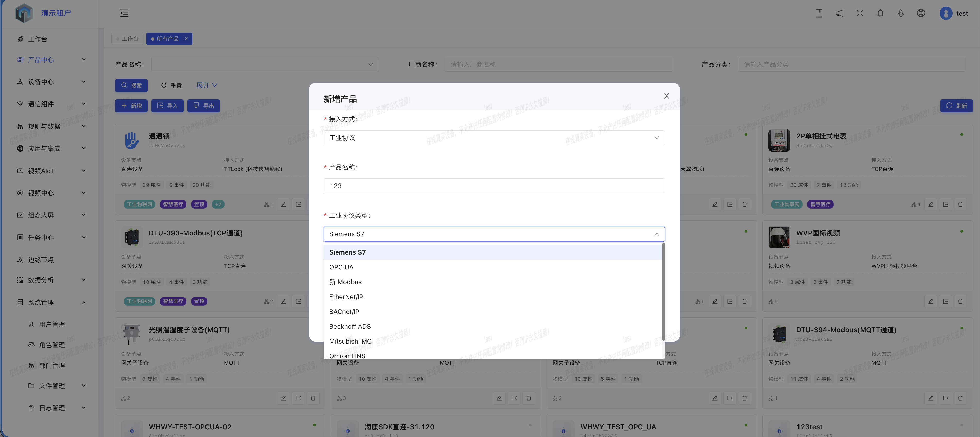The image size is (980, 437).
Task: Click 智慧医疗 tag on 2P单相挂式电表 card
Action: click(x=820, y=204)
